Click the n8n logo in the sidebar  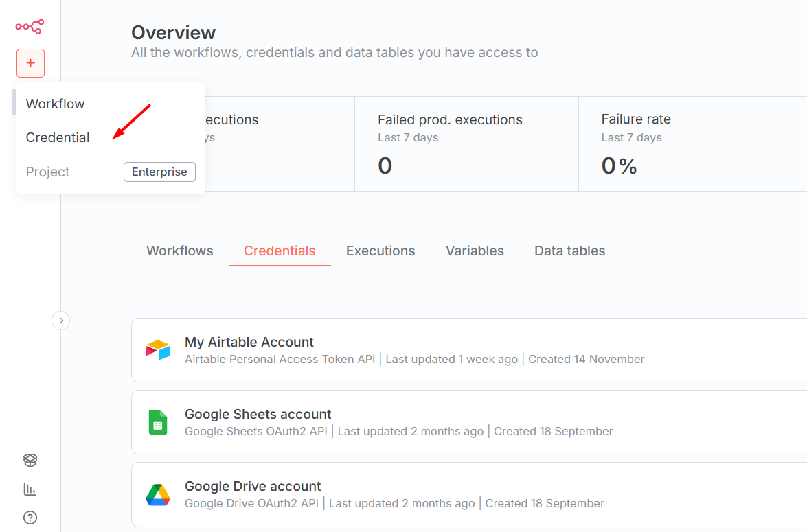pyautogui.click(x=30, y=27)
